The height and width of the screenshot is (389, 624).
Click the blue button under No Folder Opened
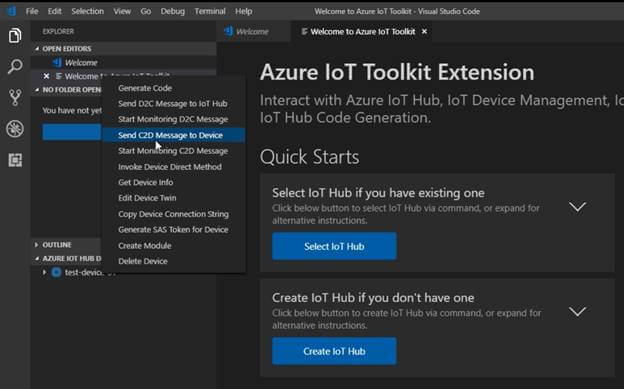72,132
